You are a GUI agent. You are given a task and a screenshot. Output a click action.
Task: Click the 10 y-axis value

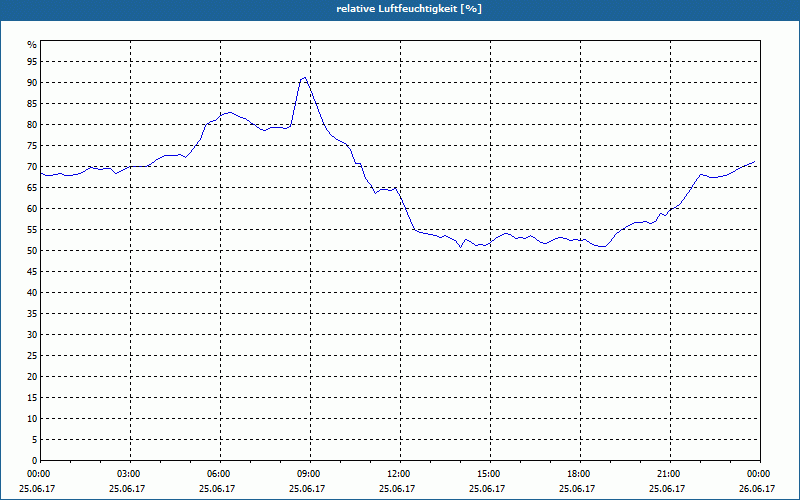32,419
